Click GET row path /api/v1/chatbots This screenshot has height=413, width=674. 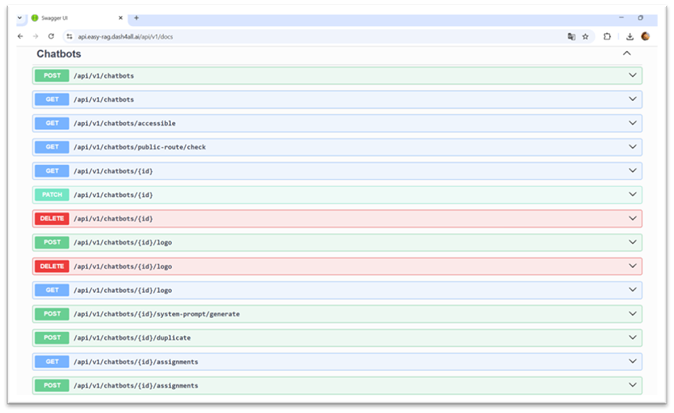(x=104, y=99)
